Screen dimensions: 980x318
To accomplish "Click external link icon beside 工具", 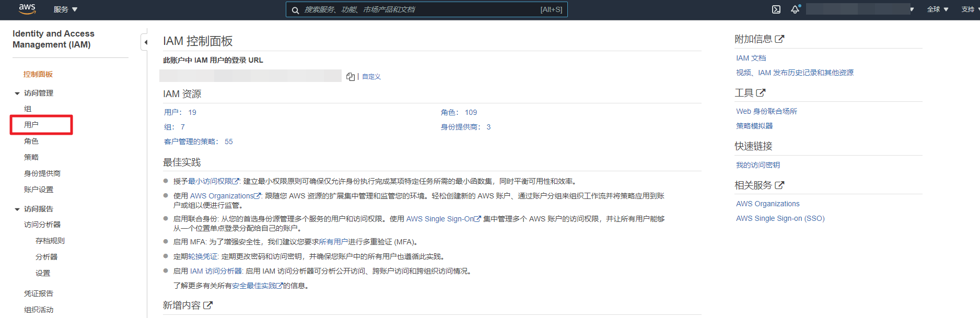I will pos(761,93).
